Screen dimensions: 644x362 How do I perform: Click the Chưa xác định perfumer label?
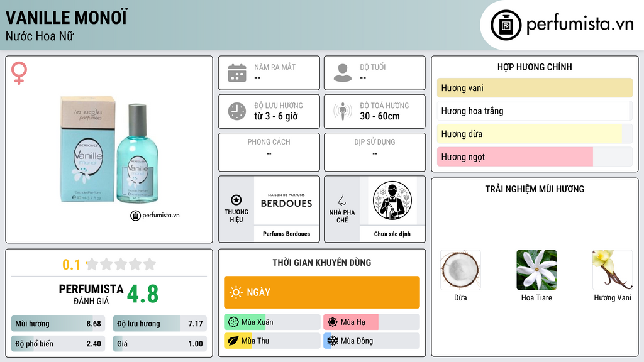coord(392,234)
